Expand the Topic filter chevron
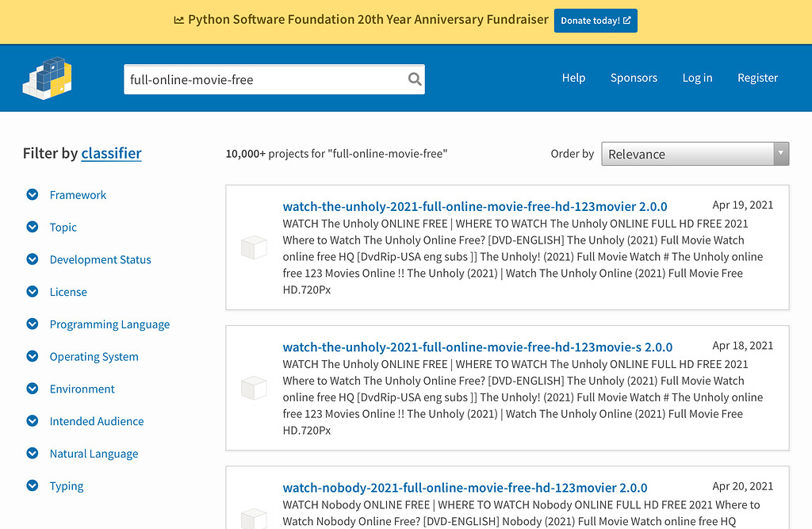 point(32,227)
